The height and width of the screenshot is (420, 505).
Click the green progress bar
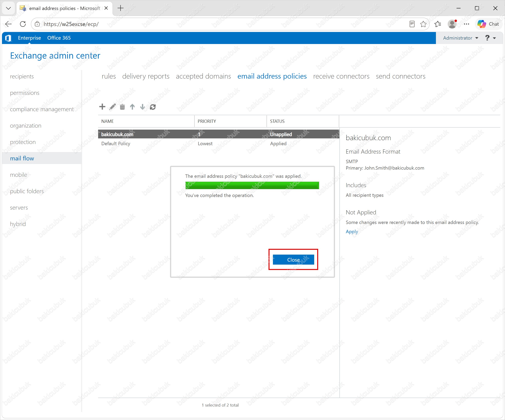(x=252, y=185)
